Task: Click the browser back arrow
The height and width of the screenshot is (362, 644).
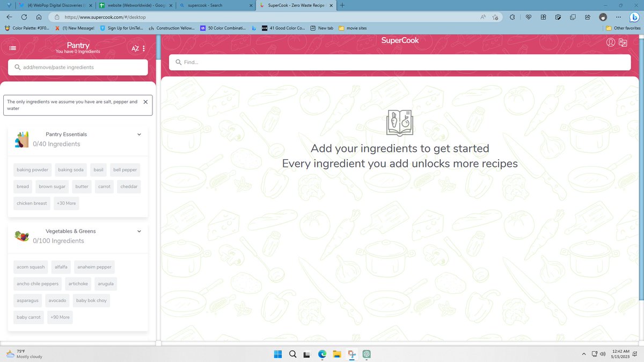Action: [x=9, y=17]
